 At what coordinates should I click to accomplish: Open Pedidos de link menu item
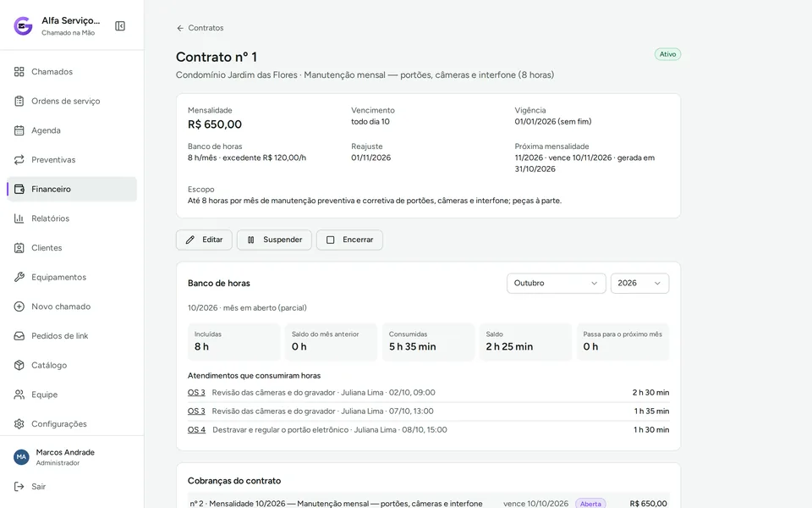(x=72, y=336)
